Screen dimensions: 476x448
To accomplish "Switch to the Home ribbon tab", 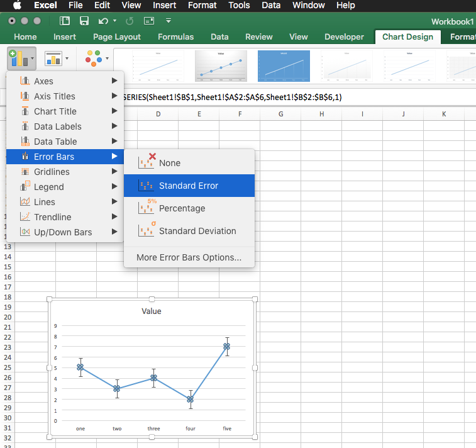I will point(25,36).
